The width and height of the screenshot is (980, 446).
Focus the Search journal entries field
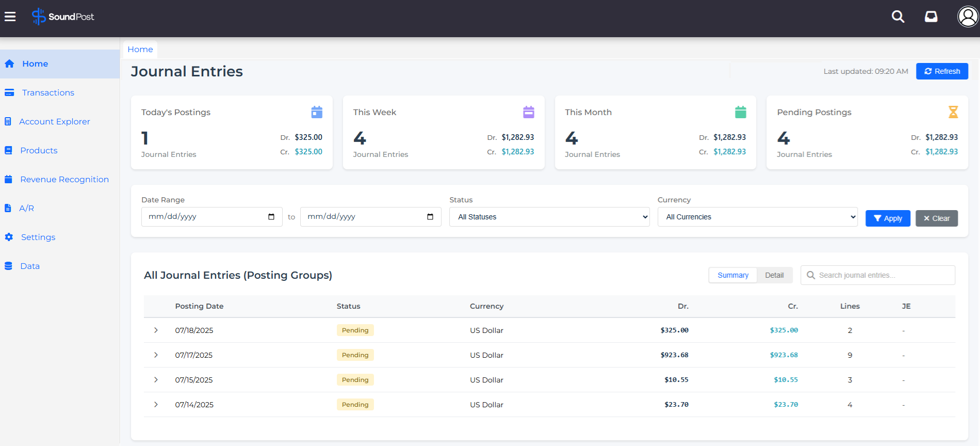(878, 275)
